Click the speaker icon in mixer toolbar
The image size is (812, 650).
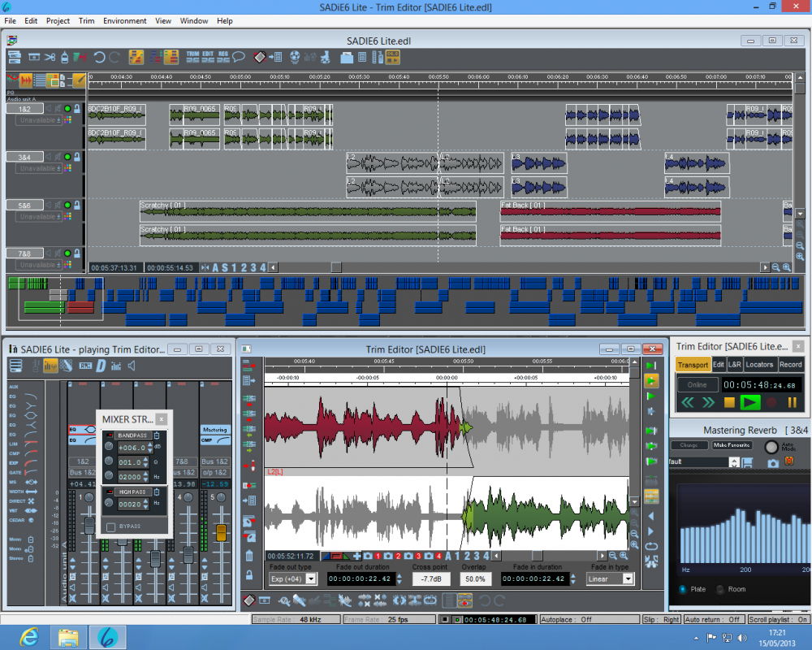pos(132,366)
